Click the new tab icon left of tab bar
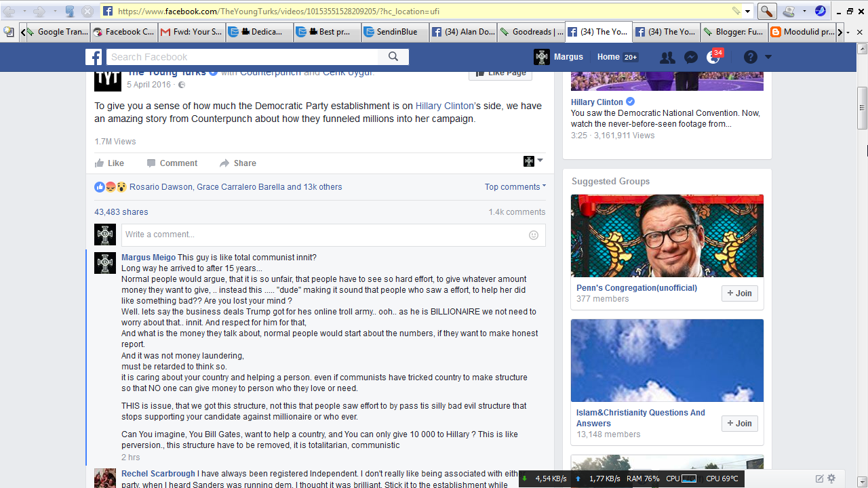The width and height of the screenshot is (868, 488). (x=9, y=32)
